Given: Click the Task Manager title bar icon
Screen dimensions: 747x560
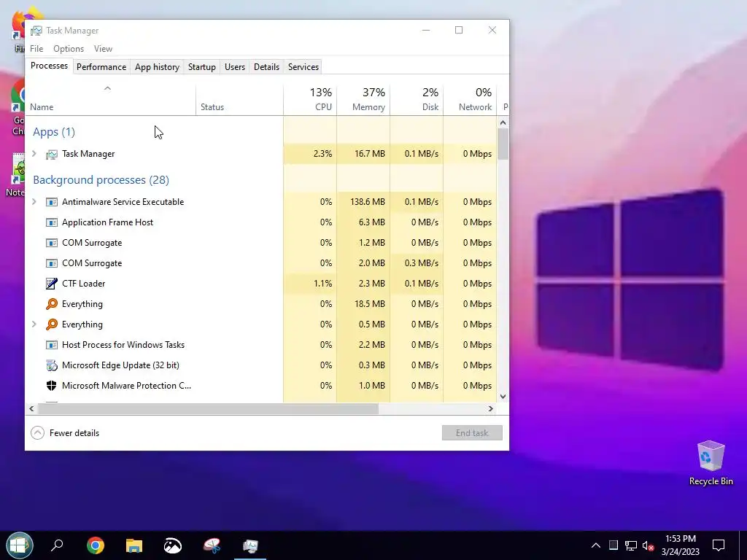Looking at the screenshot, I should coord(36,31).
